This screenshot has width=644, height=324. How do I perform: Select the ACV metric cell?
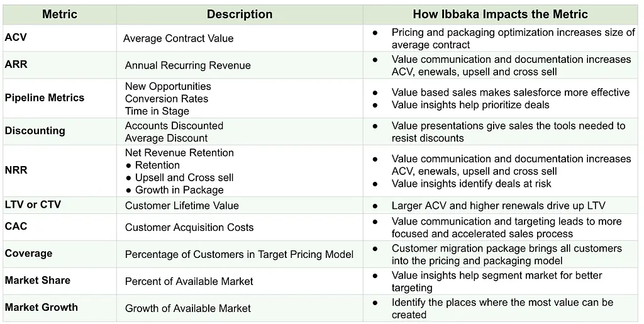click(16, 38)
